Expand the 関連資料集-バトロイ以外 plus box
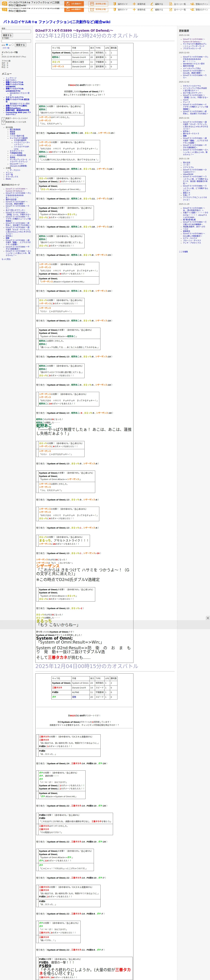 (x=3, y=123)
